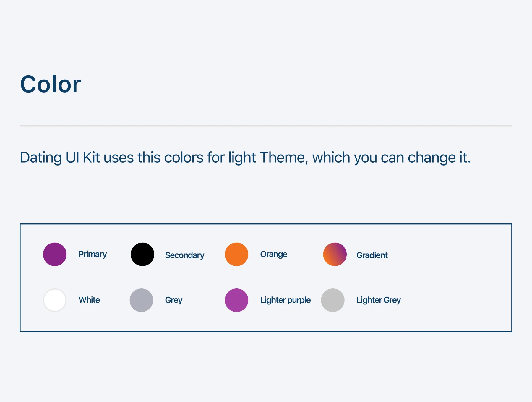
Task: Choose the Lighter Grey color circle
Action: click(x=333, y=300)
